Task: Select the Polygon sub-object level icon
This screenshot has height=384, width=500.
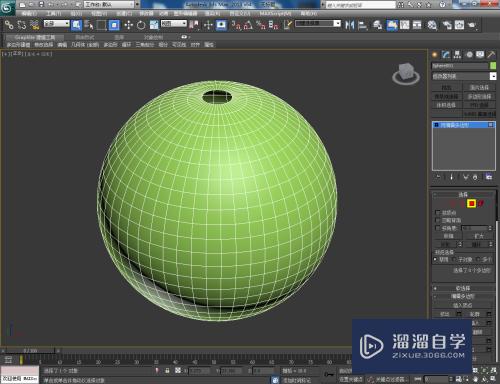Action: 471,203
